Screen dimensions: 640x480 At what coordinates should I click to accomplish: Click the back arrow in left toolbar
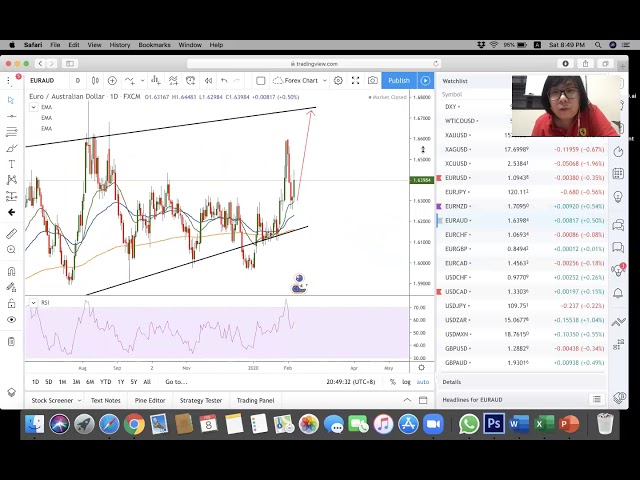point(11,212)
